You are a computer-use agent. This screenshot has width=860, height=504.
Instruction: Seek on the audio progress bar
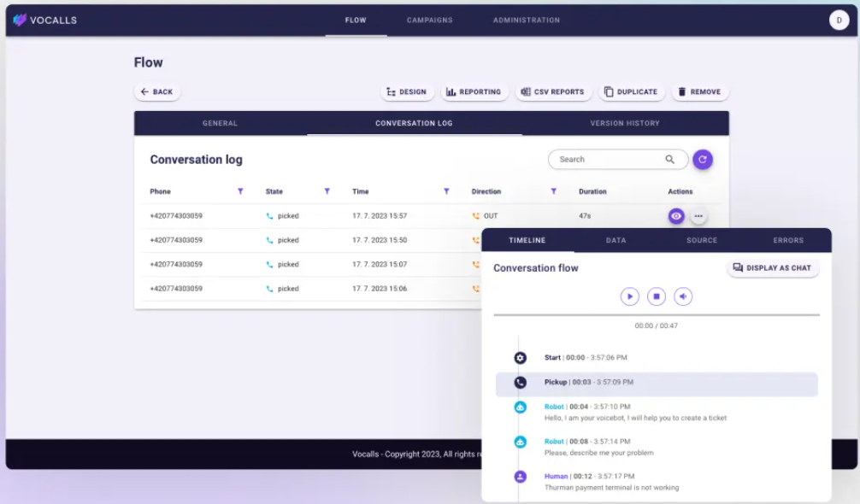tap(656, 315)
